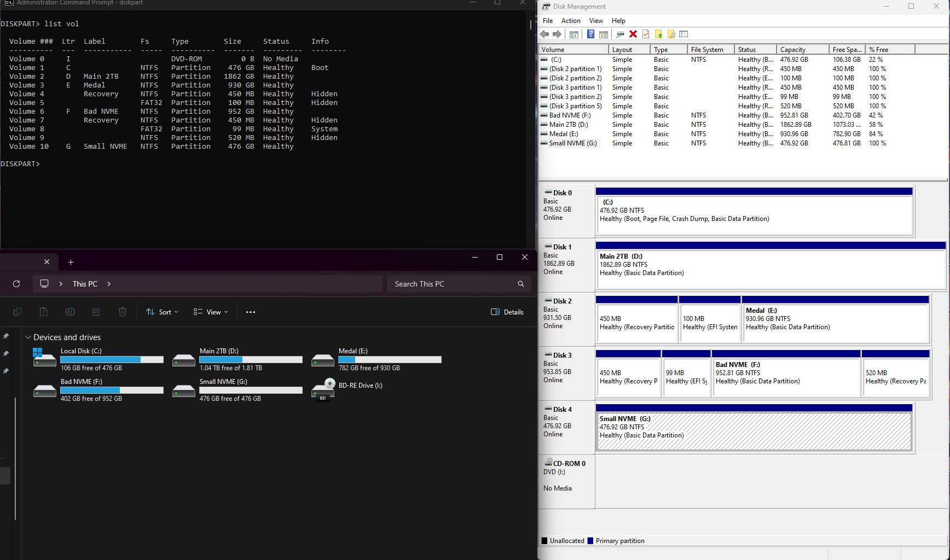Click the Paste clipboard icon in Explorer toolbar

point(44,312)
